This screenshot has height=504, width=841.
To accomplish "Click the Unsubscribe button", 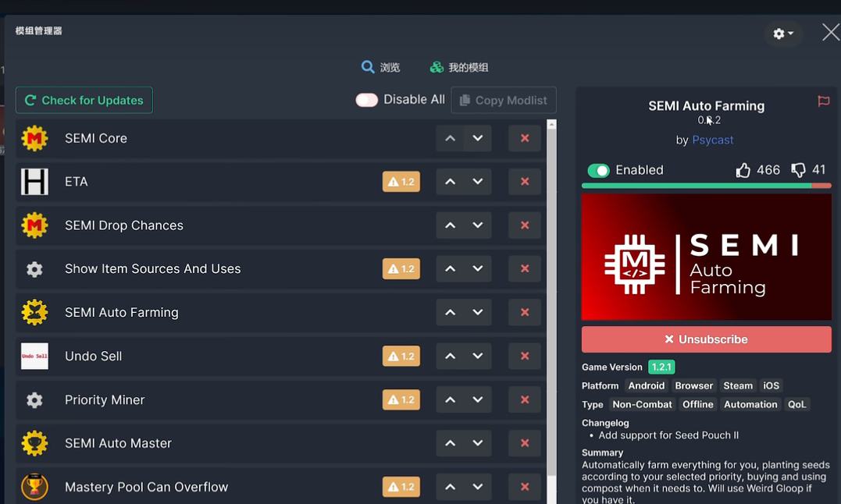I will point(707,339).
